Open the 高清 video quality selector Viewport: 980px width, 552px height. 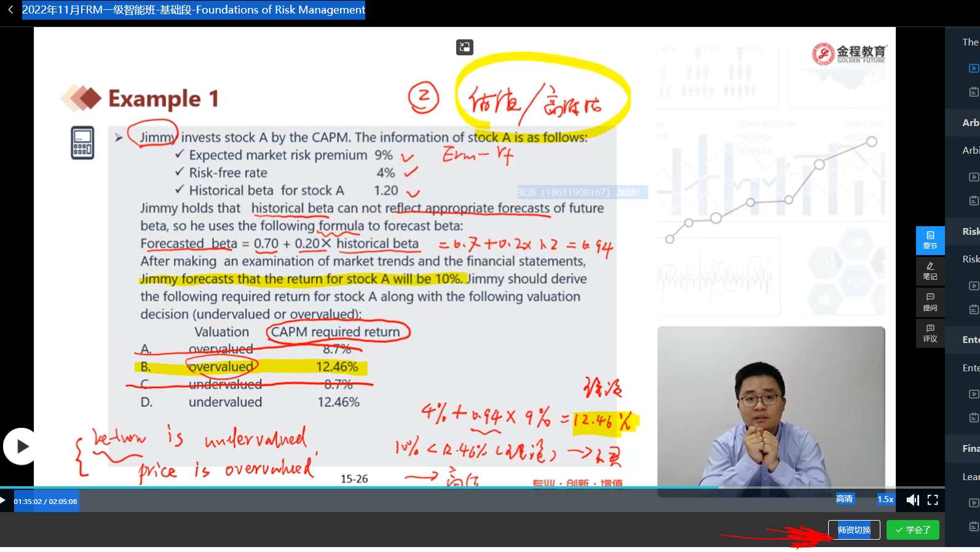point(845,499)
